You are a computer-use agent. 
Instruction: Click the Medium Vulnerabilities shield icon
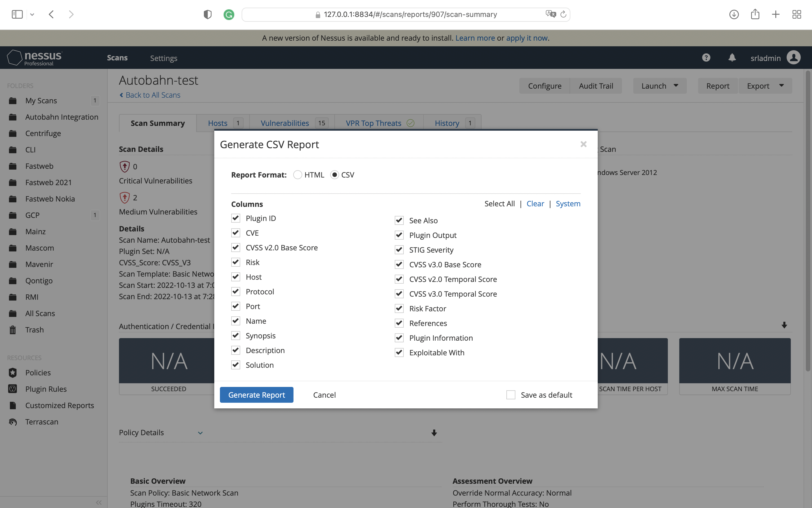pos(125,198)
